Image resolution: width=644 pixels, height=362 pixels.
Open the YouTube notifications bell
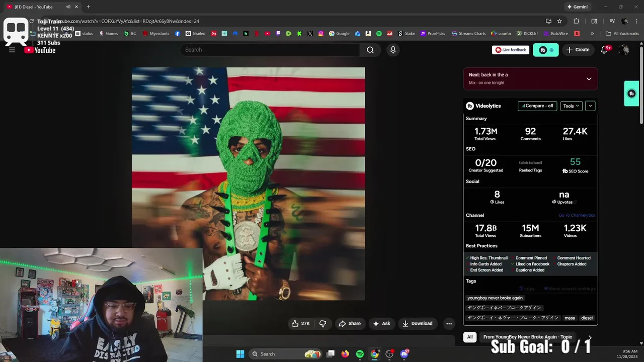click(x=605, y=50)
